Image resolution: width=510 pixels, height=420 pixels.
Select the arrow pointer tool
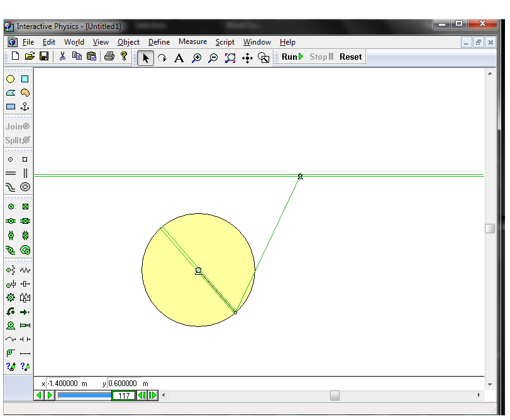coord(145,57)
